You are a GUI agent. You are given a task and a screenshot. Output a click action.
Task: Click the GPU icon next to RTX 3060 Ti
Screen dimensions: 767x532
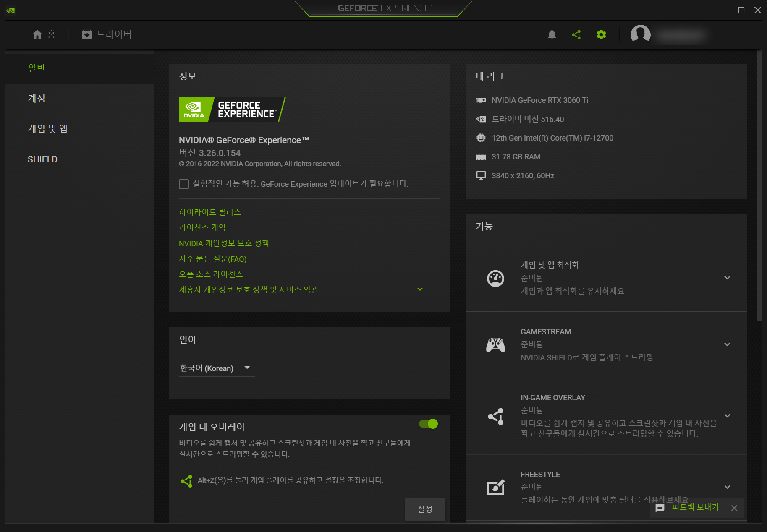[x=481, y=100]
